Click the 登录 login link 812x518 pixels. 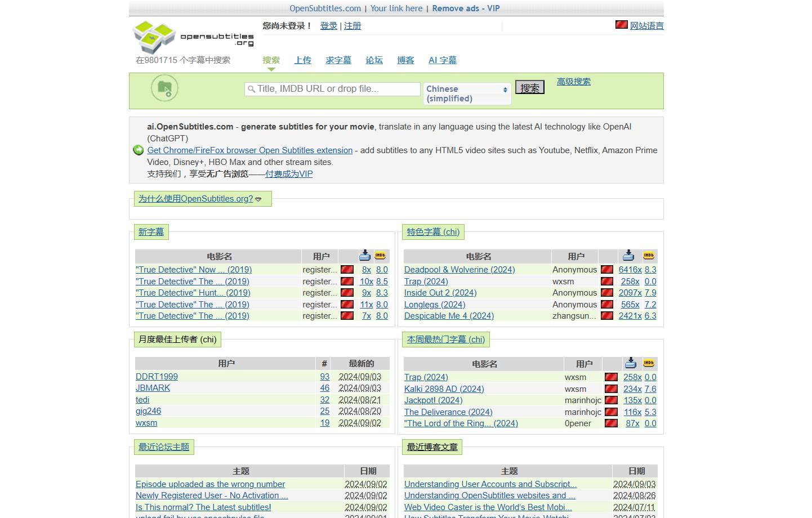(328, 26)
